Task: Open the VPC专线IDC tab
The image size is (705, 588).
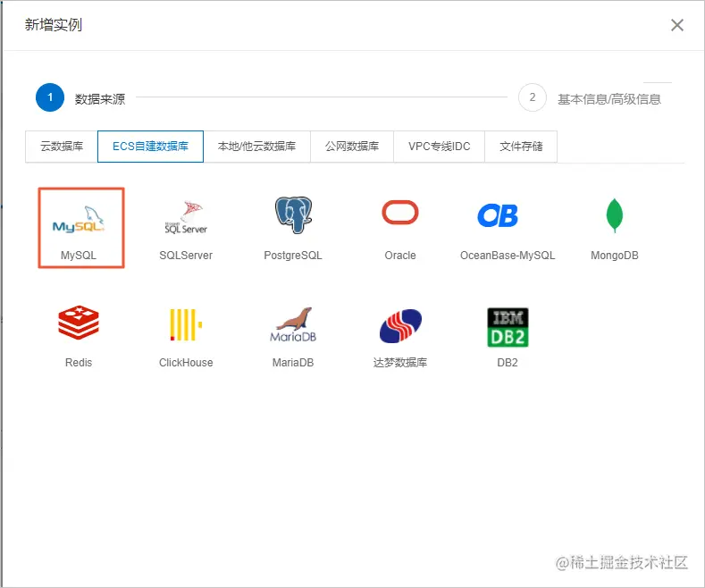Action: [x=440, y=146]
